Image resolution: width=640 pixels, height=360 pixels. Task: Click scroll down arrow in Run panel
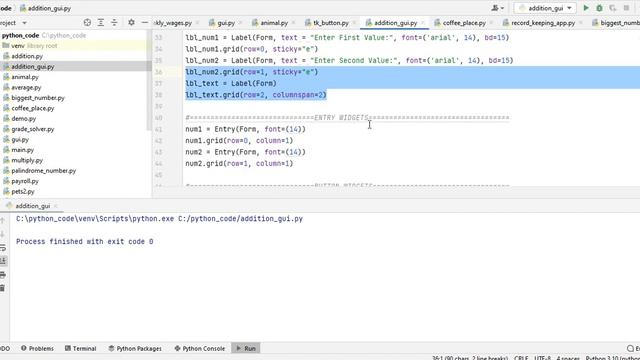(x=3, y=234)
